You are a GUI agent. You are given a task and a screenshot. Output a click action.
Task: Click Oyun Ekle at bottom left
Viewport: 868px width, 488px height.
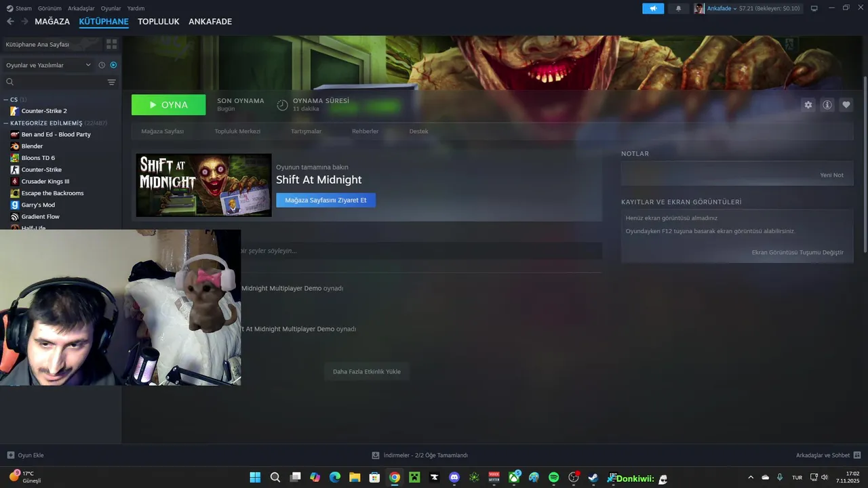[25, 455]
